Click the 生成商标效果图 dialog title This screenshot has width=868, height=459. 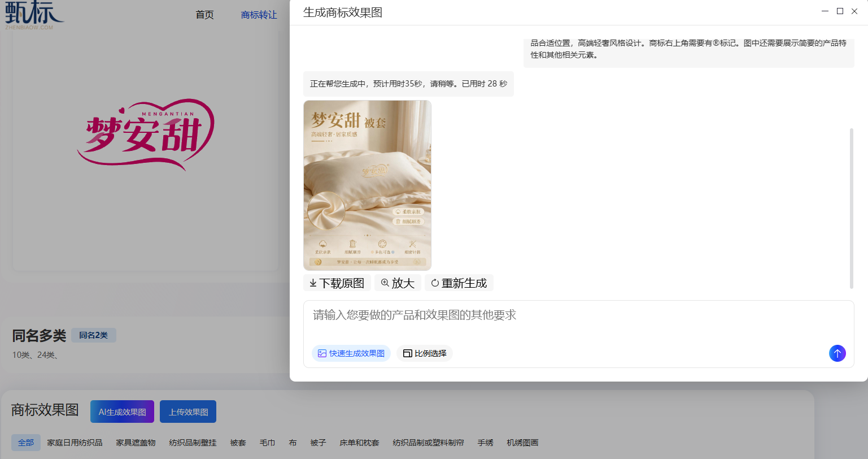click(343, 12)
